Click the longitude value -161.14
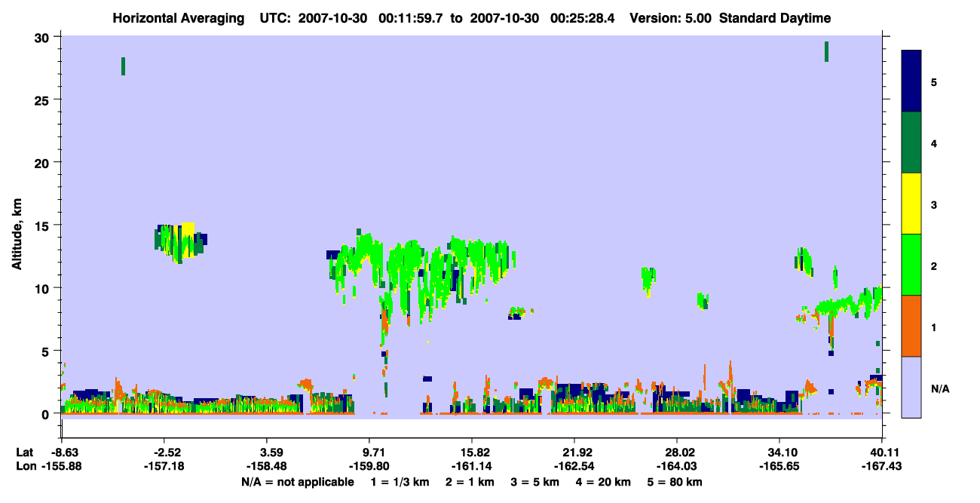The width and height of the screenshot is (980, 503). 471,467
